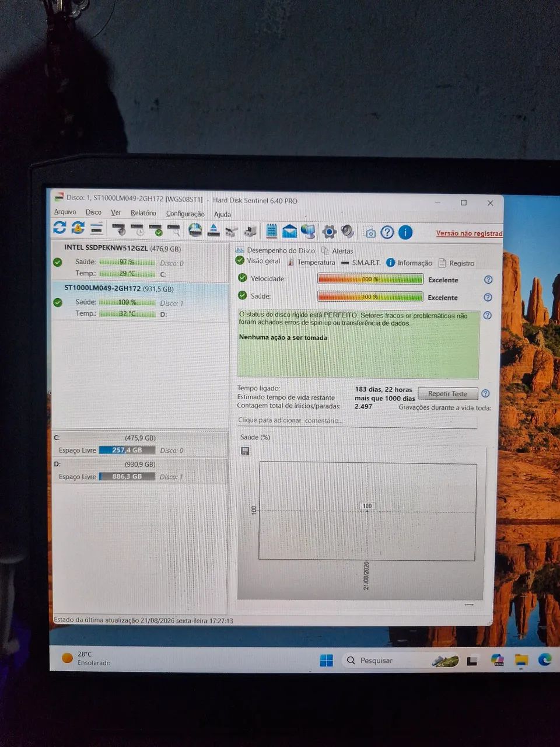
Task: Open Relatório menu
Action: [x=143, y=213]
